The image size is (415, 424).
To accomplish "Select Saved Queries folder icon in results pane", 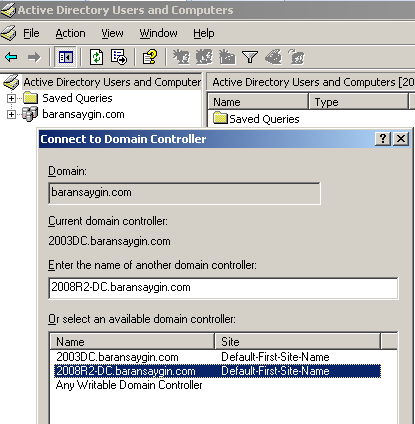I will click(x=220, y=118).
